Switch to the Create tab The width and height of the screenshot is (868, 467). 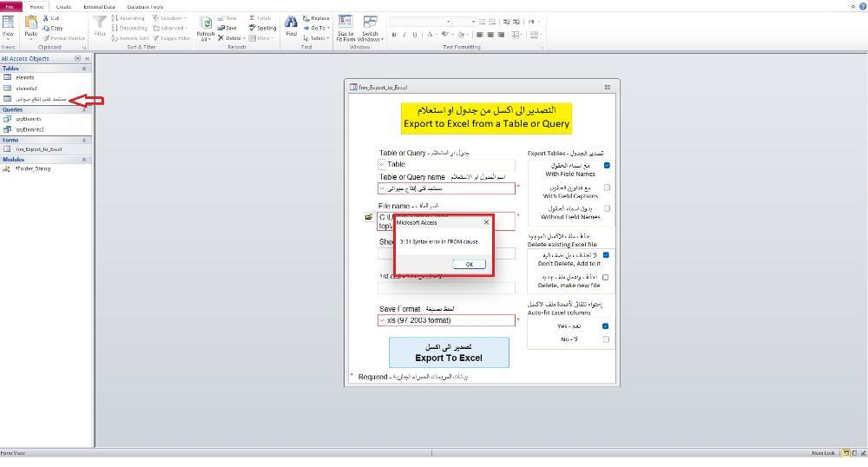pyautogui.click(x=63, y=7)
